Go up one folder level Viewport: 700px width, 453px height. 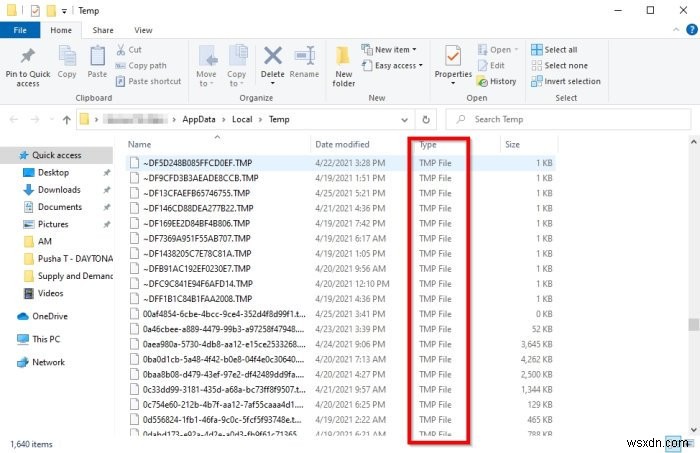67,120
